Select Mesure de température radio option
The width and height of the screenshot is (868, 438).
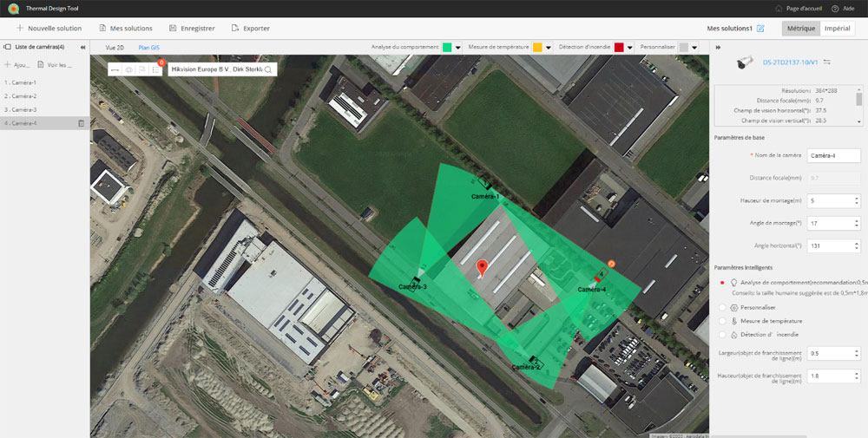[723, 321]
